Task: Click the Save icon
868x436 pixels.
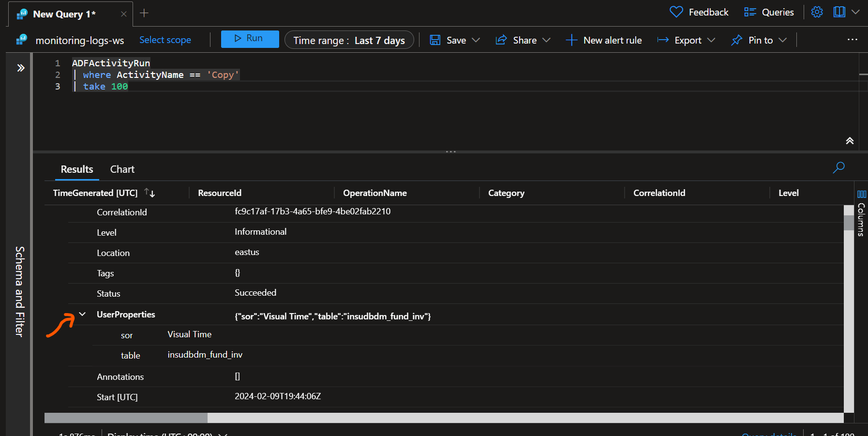Action: click(x=436, y=40)
